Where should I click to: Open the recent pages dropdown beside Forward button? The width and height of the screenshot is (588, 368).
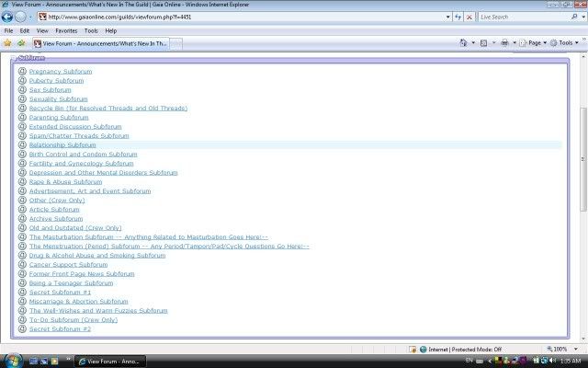click(30, 17)
